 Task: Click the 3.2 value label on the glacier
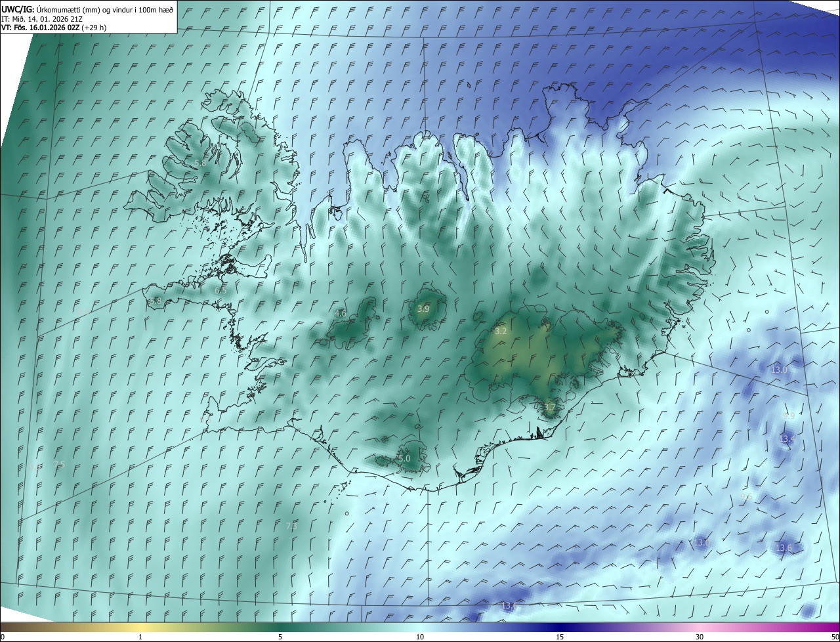click(x=501, y=332)
